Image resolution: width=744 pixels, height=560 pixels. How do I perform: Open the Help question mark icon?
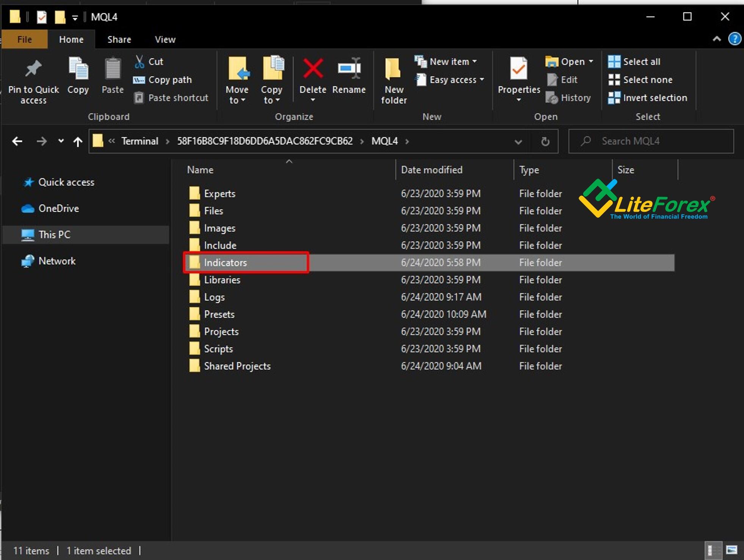coord(735,39)
